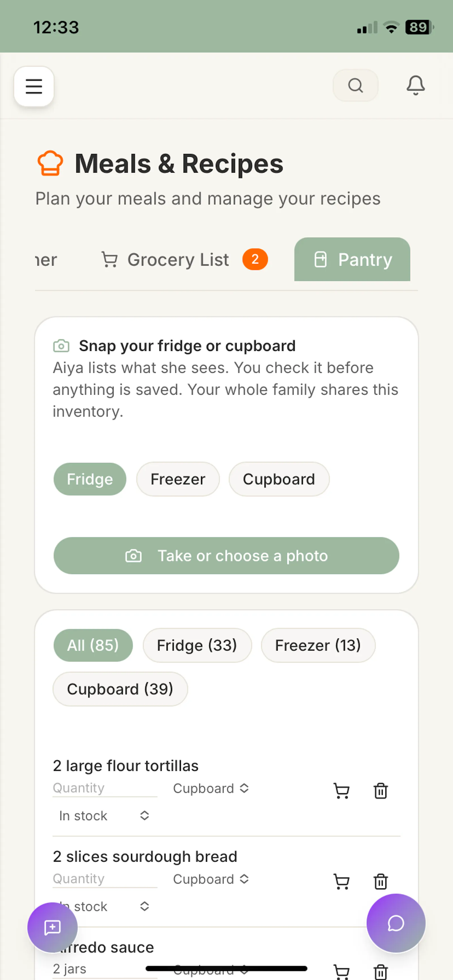Open the hamburger menu
This screenshot has height=980, width=453.
coord(34,86)
